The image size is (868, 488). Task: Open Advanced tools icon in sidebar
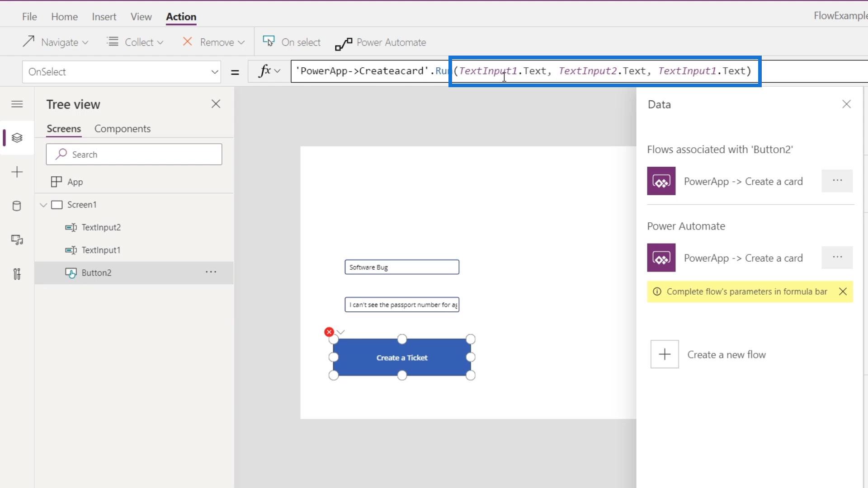[17, 274]
